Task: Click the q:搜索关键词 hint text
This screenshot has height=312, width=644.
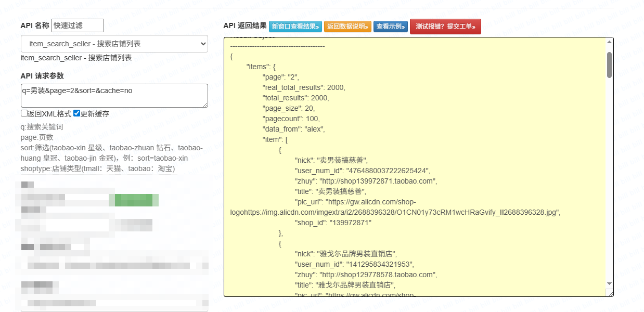Action: (42, 127)
